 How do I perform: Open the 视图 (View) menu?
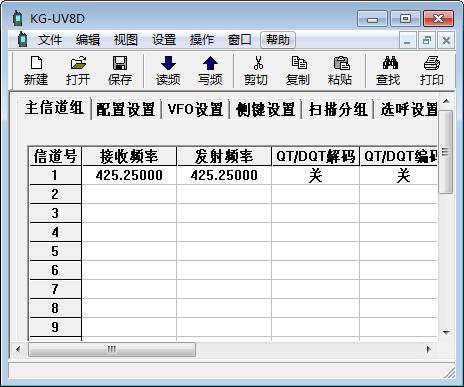(x=126, y=40)
